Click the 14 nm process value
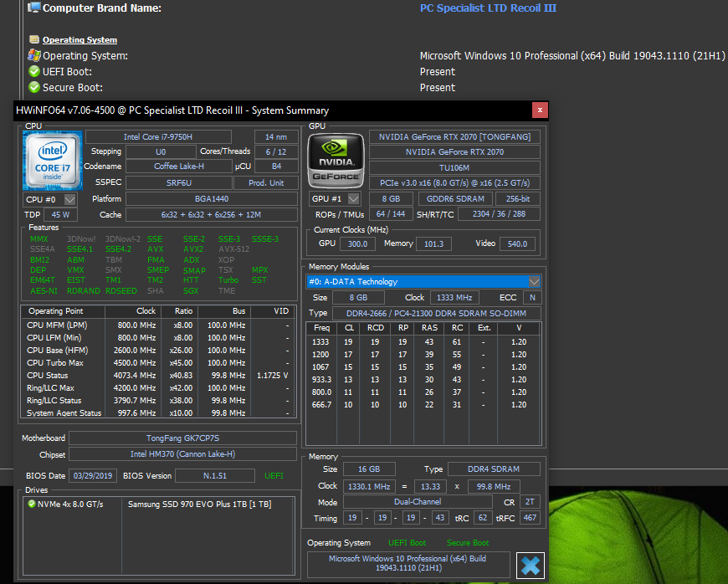 (x=276, y=137)
